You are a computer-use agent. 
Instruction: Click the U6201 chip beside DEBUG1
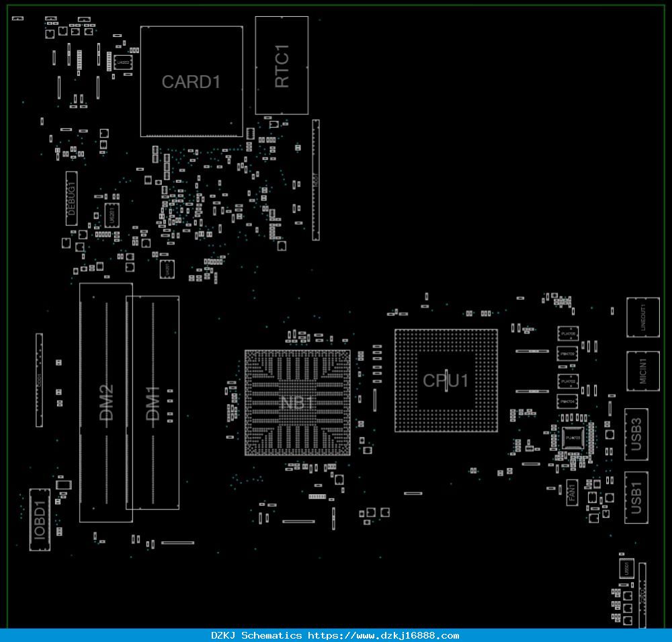click(112, 215)
